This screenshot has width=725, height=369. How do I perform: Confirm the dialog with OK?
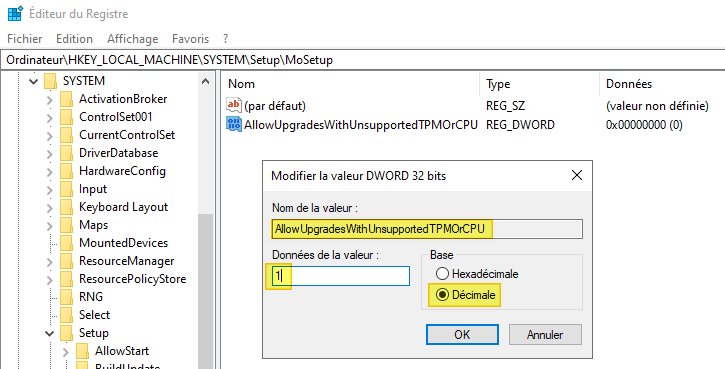(x=462, y=334)
